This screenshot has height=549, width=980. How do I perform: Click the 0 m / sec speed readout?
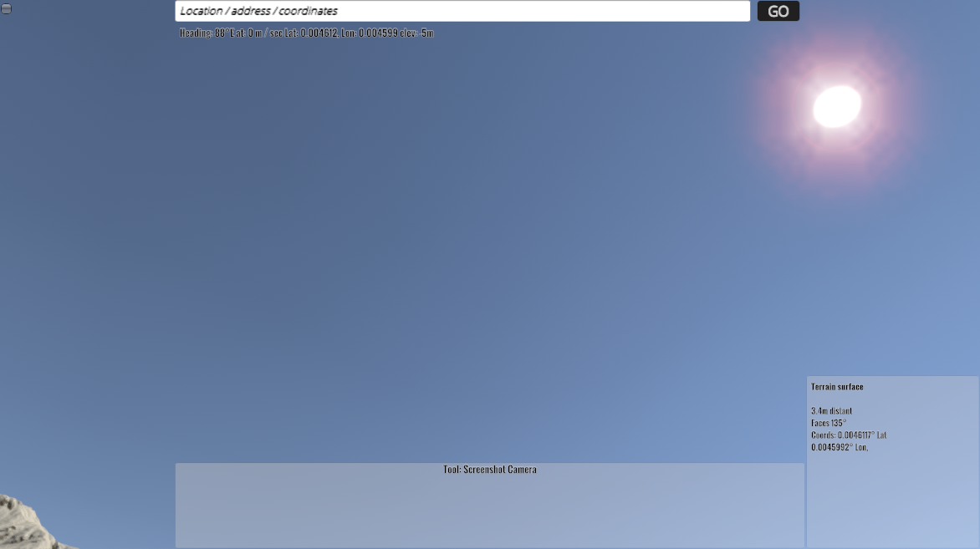265,33
